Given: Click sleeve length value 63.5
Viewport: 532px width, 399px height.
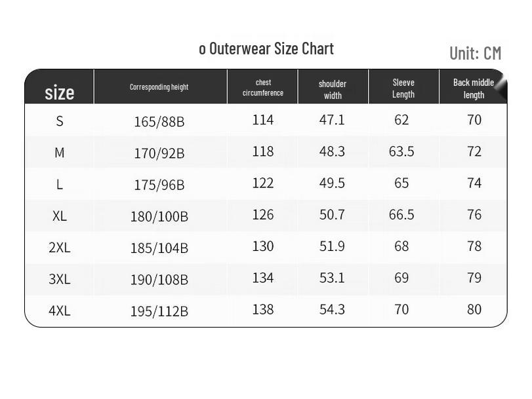Looking at the screenshot, I should (401, 151).
